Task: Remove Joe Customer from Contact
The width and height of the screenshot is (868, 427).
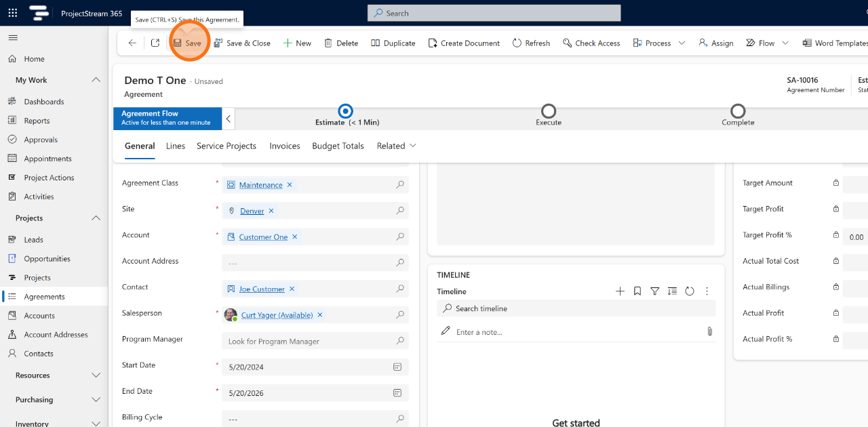Action: click(x=292, y=289)
